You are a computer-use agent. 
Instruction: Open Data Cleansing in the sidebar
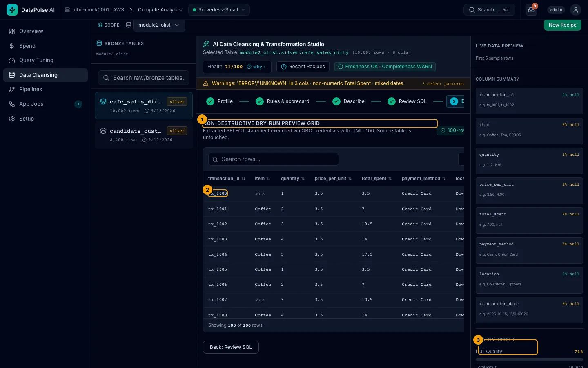click(45, 75)
